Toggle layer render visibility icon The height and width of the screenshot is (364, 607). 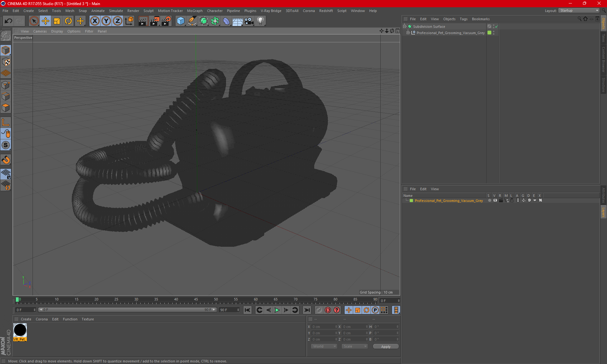(x=501, y=200)
